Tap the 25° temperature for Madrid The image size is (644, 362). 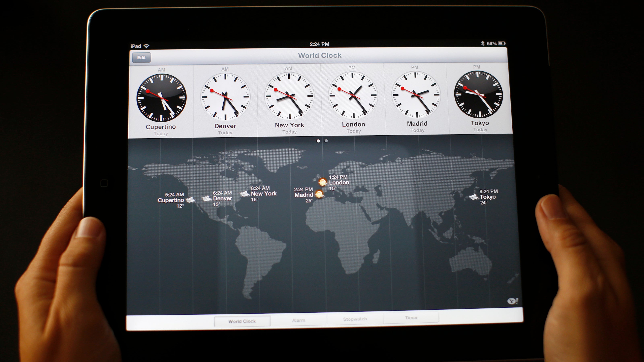[x=309, y=201]
